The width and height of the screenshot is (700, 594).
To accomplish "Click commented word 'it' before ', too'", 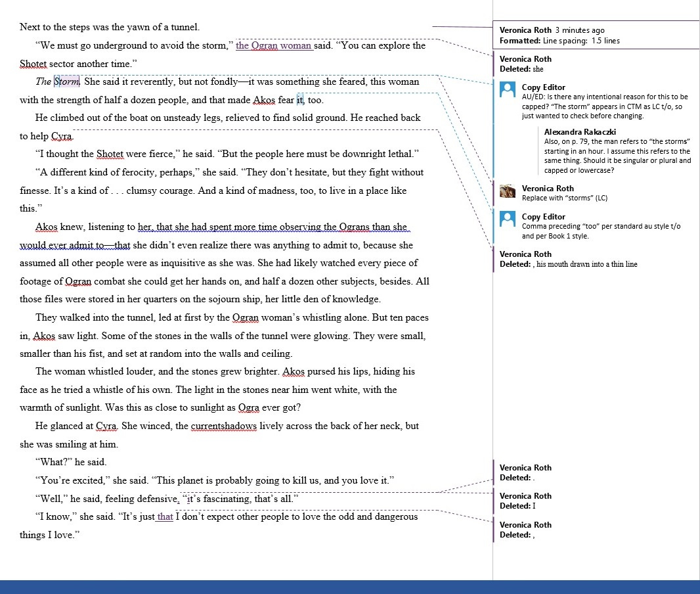I will pos(300,100).
